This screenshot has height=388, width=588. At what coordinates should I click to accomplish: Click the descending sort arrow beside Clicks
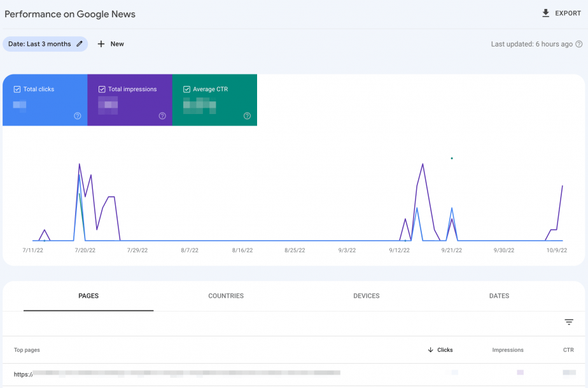[430, 350]
